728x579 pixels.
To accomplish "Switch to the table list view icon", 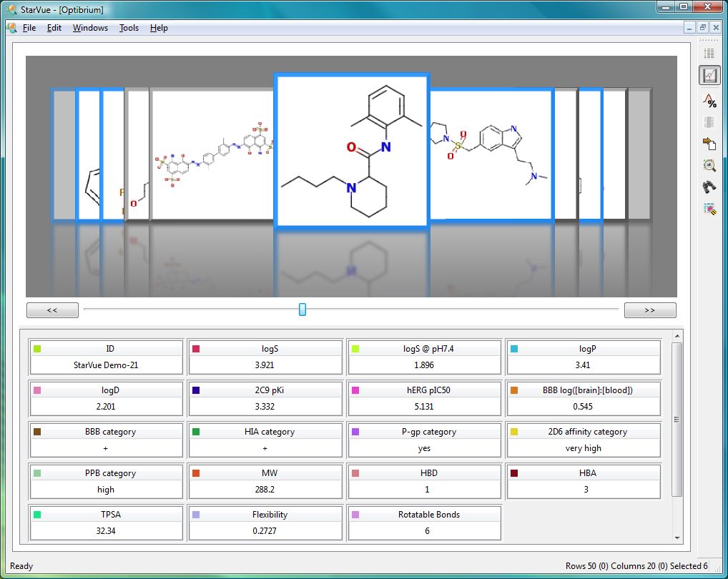I will pos(709,54).
